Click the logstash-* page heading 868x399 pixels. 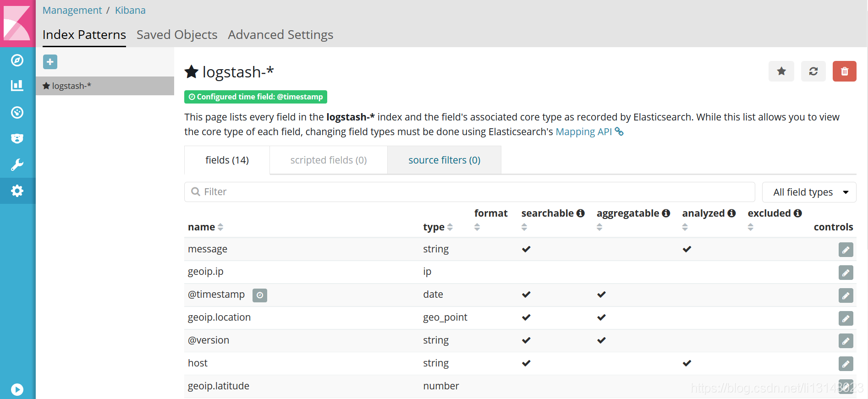tap(238, 72)
